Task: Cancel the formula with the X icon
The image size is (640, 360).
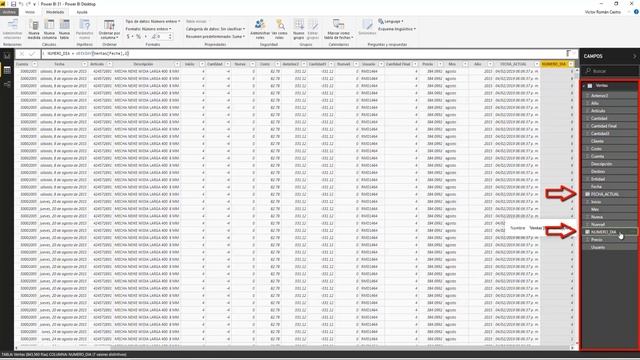Action: click(x=22, y=53)
